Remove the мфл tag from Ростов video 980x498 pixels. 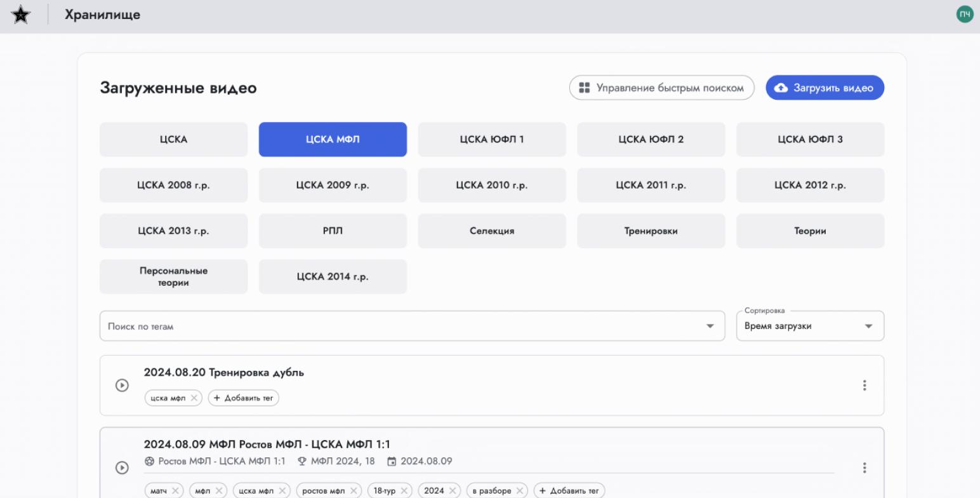click(218, 491)
